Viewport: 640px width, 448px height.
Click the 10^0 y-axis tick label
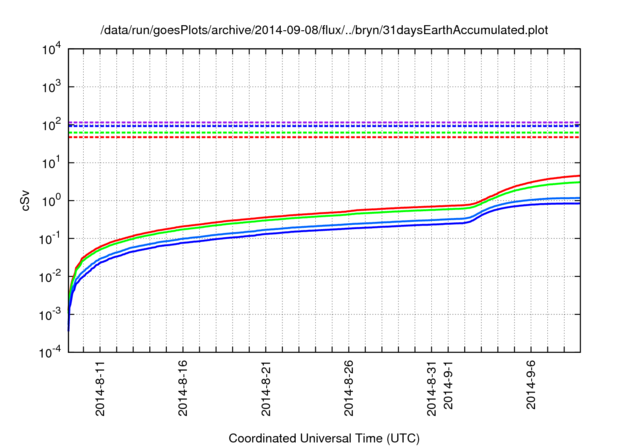coord(52,201)
